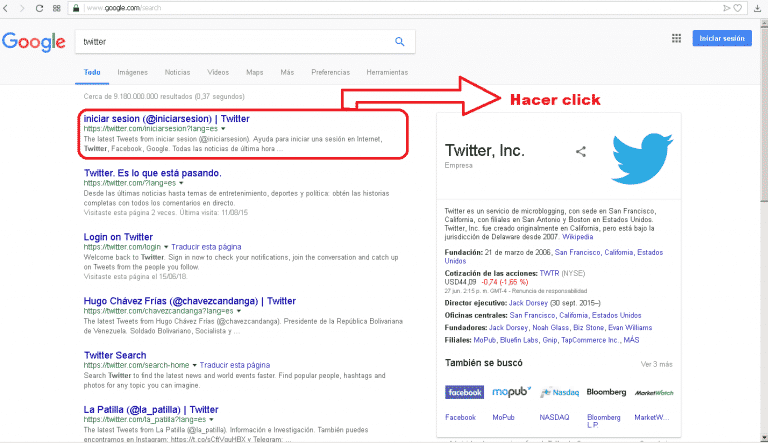This screenshot has height=443, width=768.
Task: Open the Google apps grid icon
Action: click(676, 39)
